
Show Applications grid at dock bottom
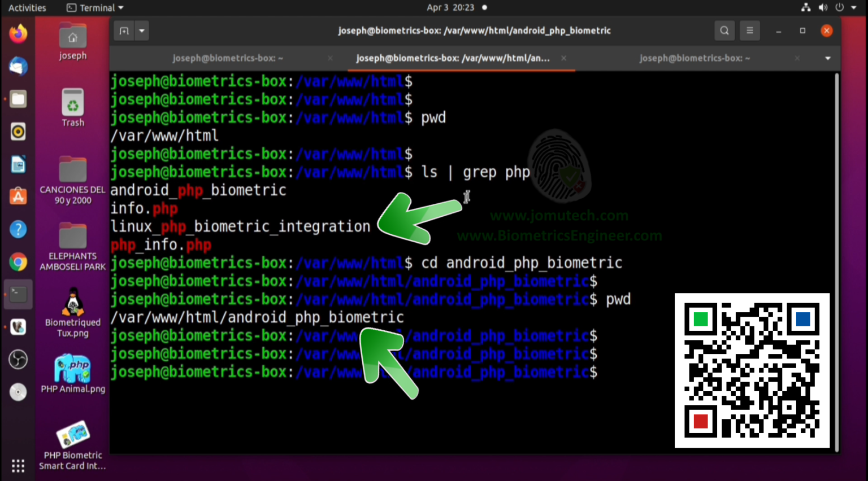coord(18,465)
